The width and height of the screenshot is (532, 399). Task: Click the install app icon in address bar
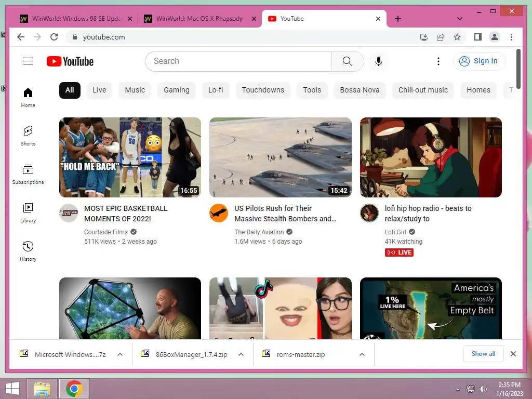coord(424,37)
